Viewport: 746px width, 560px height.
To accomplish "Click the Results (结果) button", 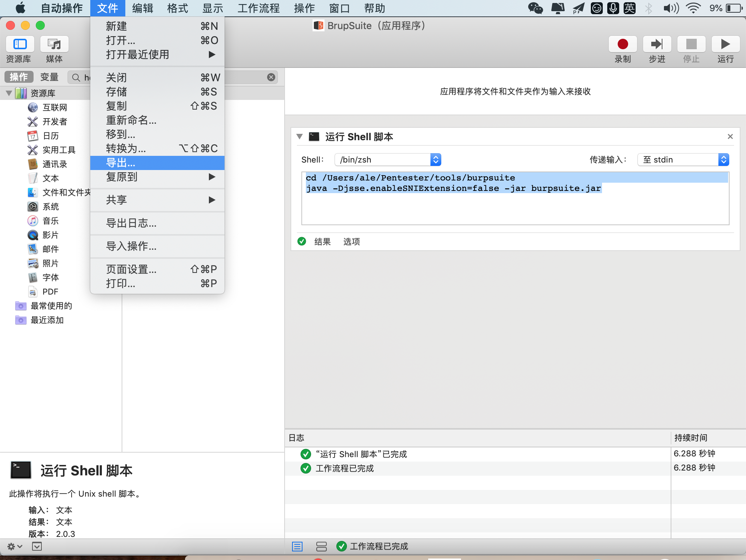I will [322, 242].
